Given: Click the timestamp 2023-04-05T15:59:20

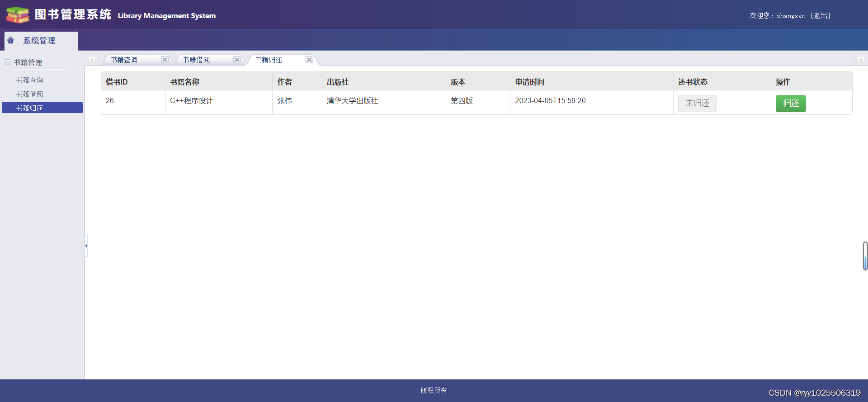Looking at the screenshot, I should [x=550, y=100].
